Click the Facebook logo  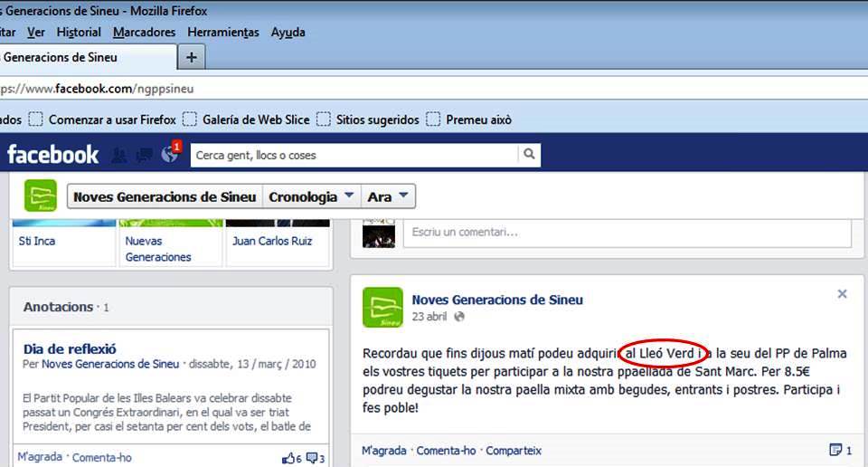52,155
